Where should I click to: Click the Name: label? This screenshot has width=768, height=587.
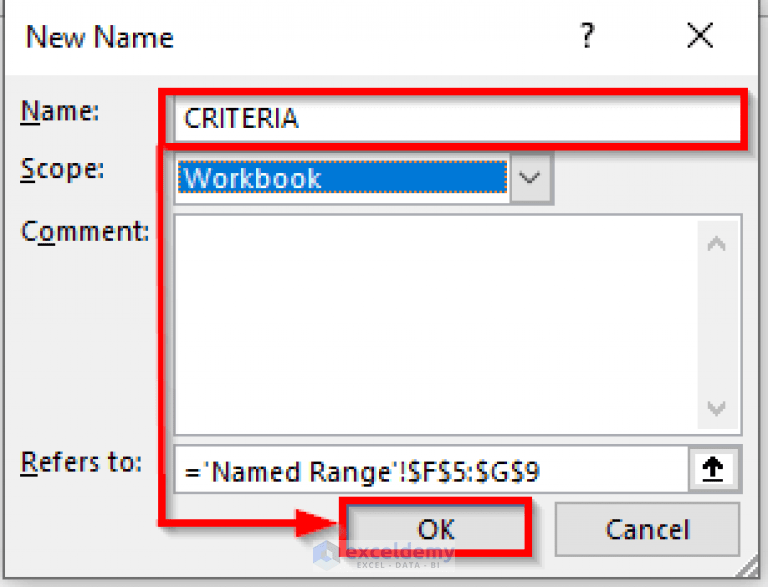tap(60, 111)
